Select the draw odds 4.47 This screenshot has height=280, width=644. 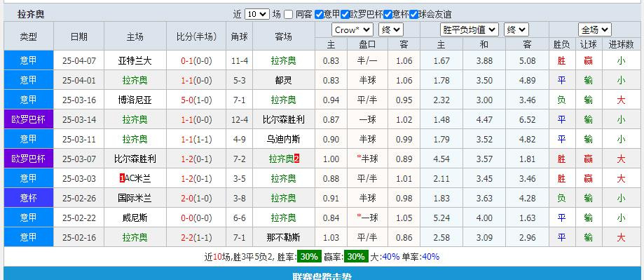coord(484,119)
